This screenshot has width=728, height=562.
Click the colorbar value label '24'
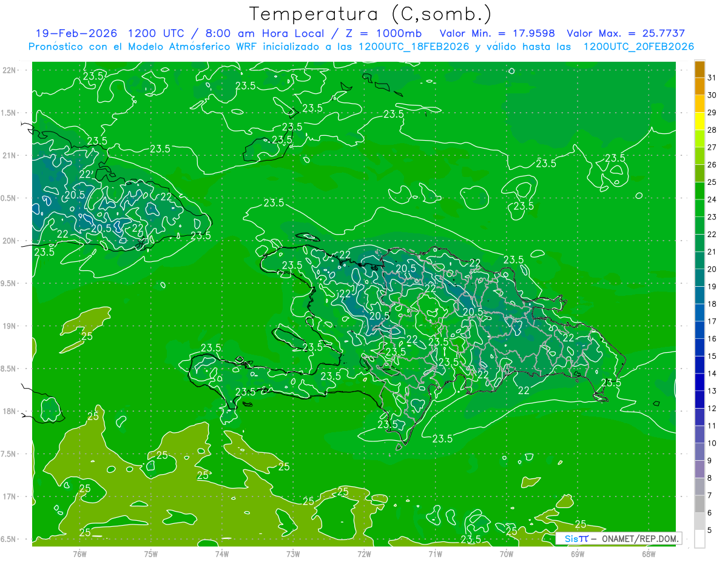pyautogui.click(x=712, y=199)
